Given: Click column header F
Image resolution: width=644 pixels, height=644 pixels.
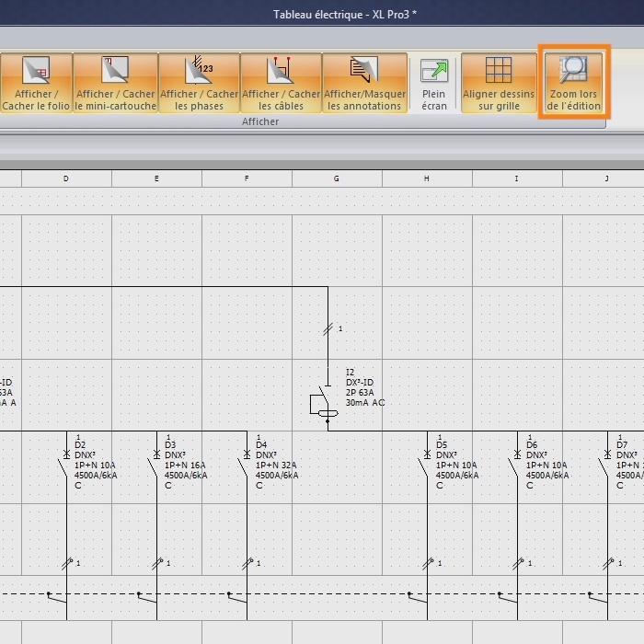Looking at the screenshot, I should coord(247,178).
